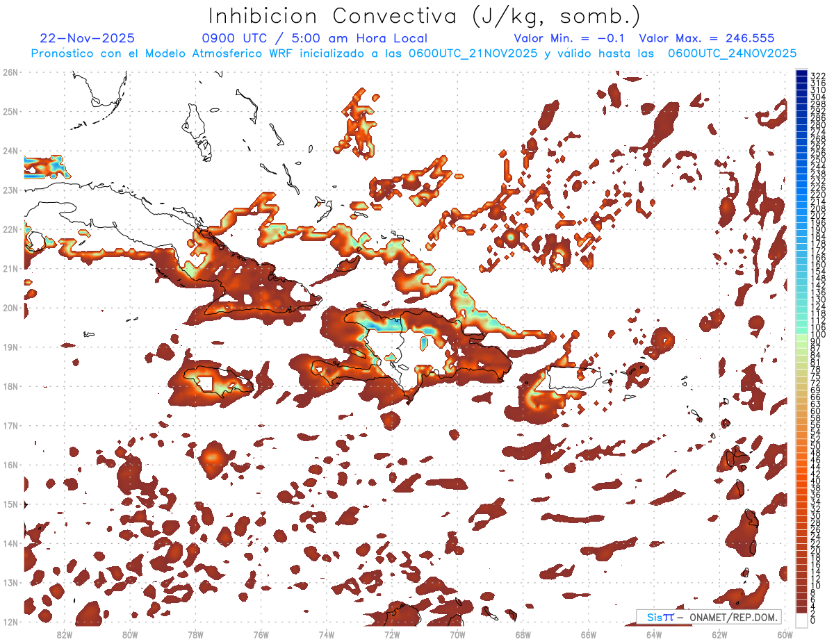
Task: Click the "62W" longitude label
Action: (720, 634)
